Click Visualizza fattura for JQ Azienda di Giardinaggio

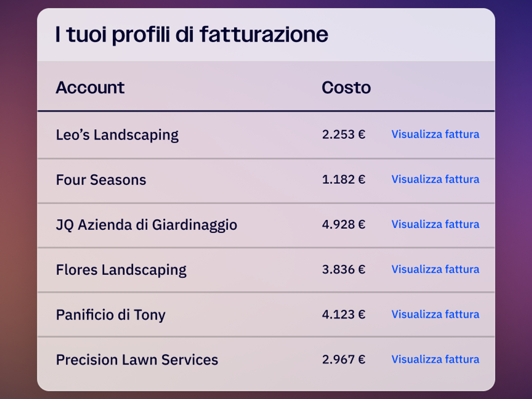point(435,224)
